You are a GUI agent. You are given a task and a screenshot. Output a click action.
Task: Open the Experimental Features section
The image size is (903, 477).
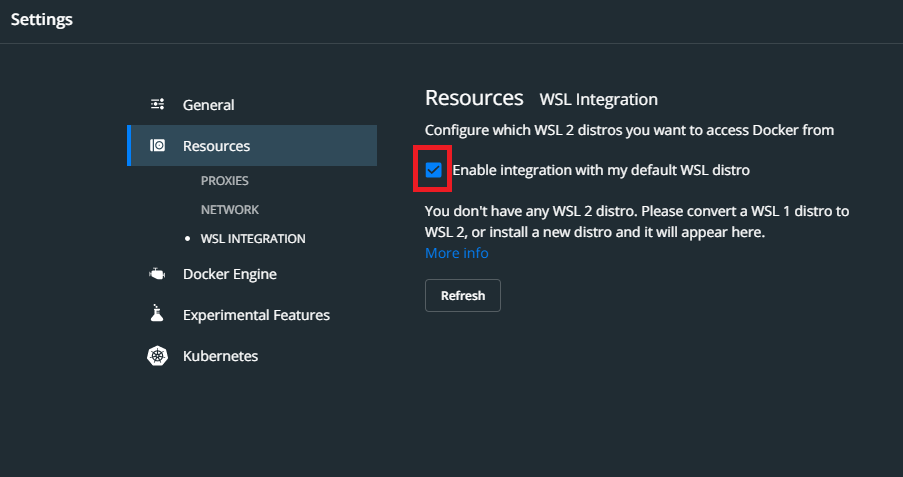256,315
